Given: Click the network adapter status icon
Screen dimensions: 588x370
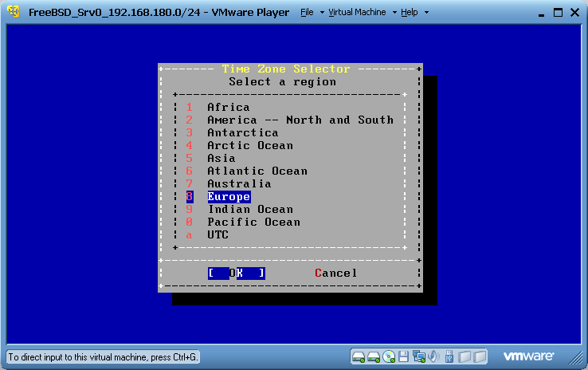Looking at the screenshot, I should click(x=418, y=356).
